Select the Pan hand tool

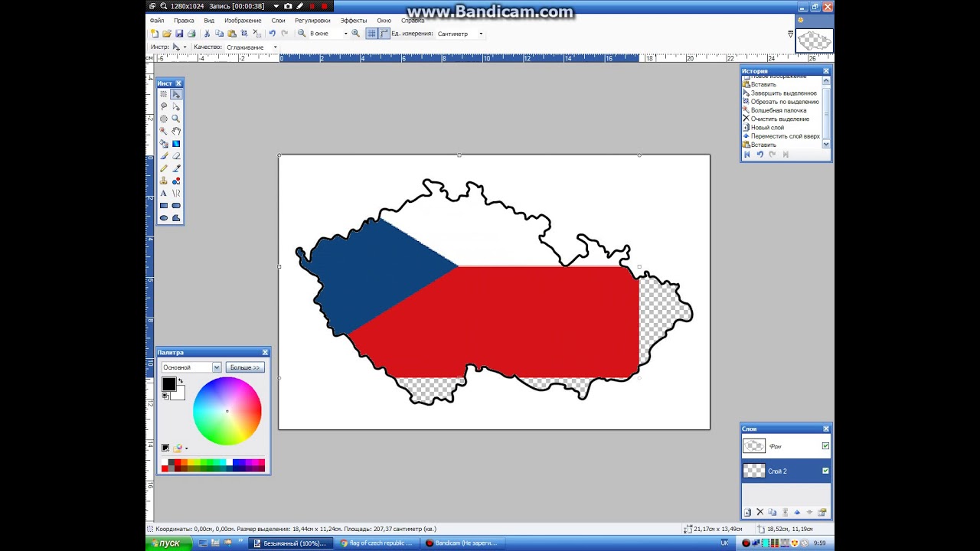pos(176,131)
